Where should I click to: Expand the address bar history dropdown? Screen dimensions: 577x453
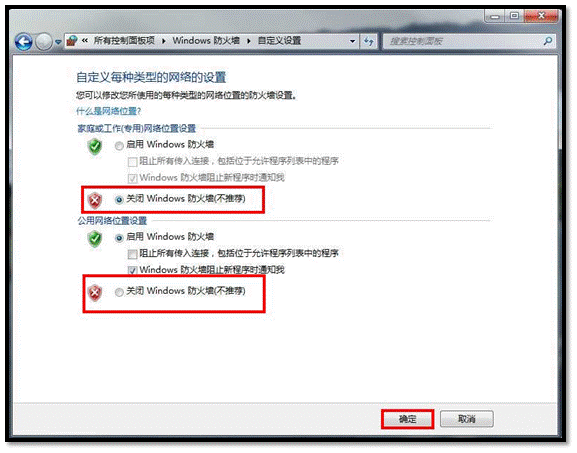coord(353,41)
